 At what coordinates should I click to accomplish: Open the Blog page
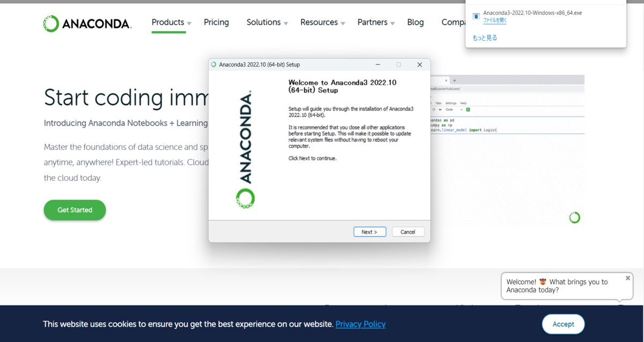415,22
